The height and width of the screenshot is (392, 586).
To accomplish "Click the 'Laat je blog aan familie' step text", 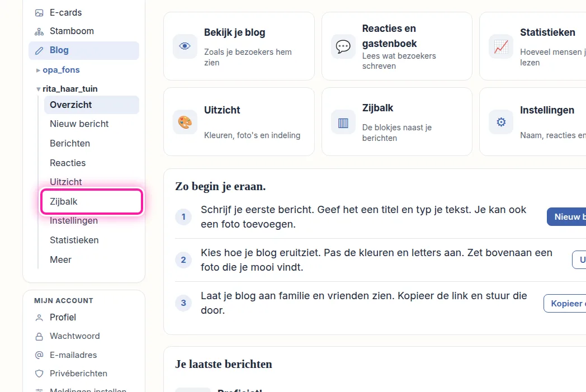I will pos(363,303).
